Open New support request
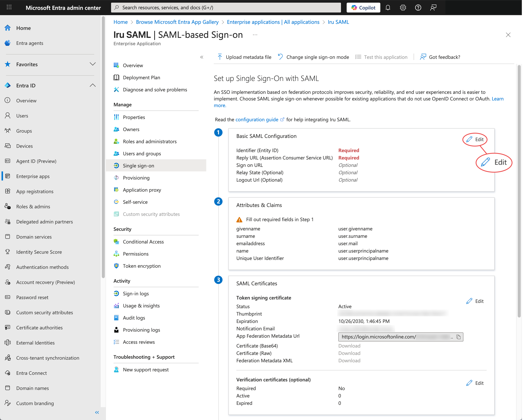The height and width of the screenshot is (420, 523). click(146, 370)
